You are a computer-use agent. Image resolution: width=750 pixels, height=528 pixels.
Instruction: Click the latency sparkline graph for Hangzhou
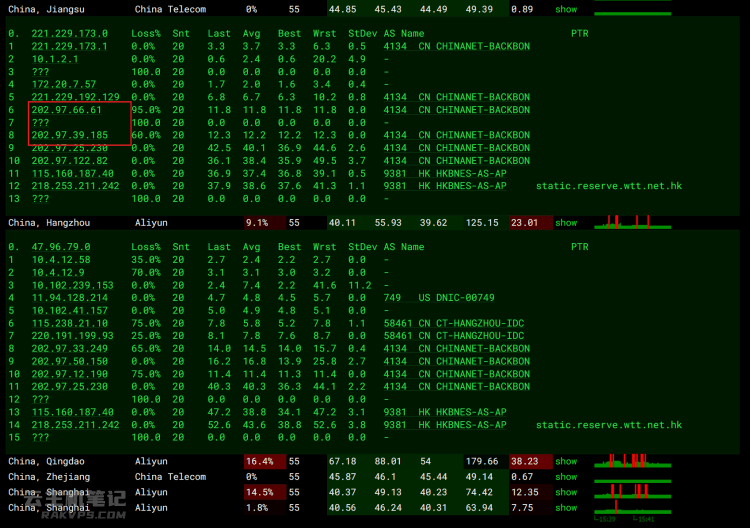tap(632, 222)
